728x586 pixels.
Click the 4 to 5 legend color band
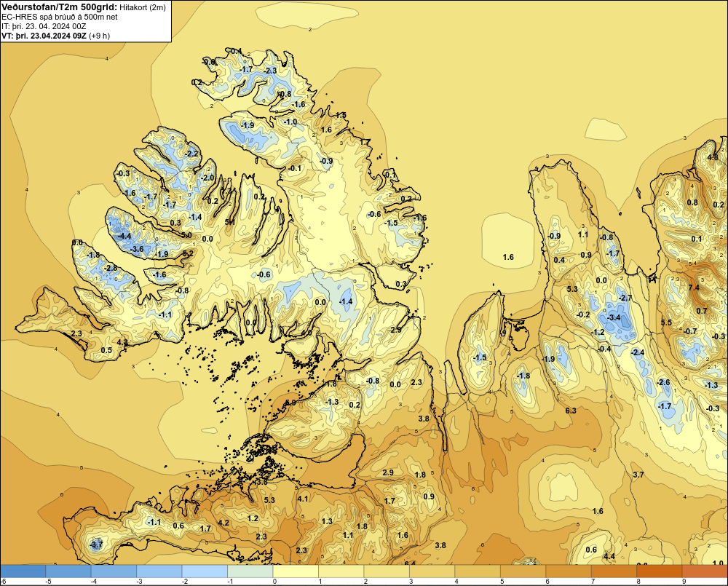point(478,571)
